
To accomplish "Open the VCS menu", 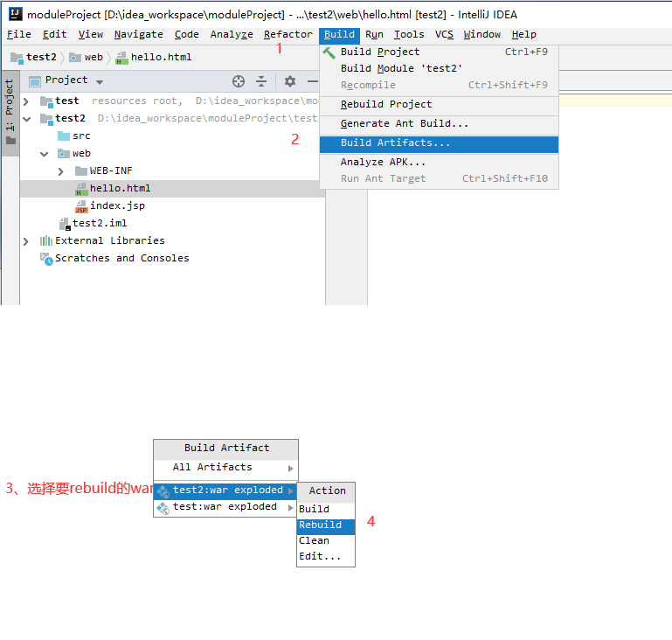I will (x=444, y=34).
